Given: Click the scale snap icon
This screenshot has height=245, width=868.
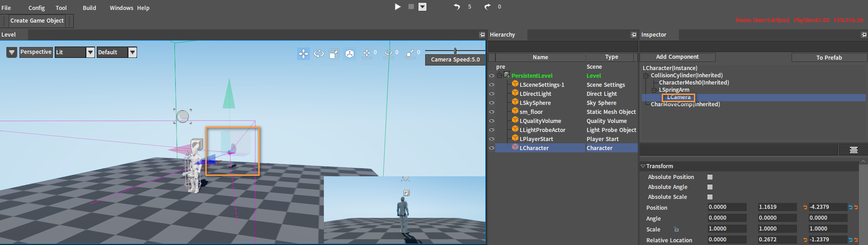Looking at the screenshot, I should point(410,54).
